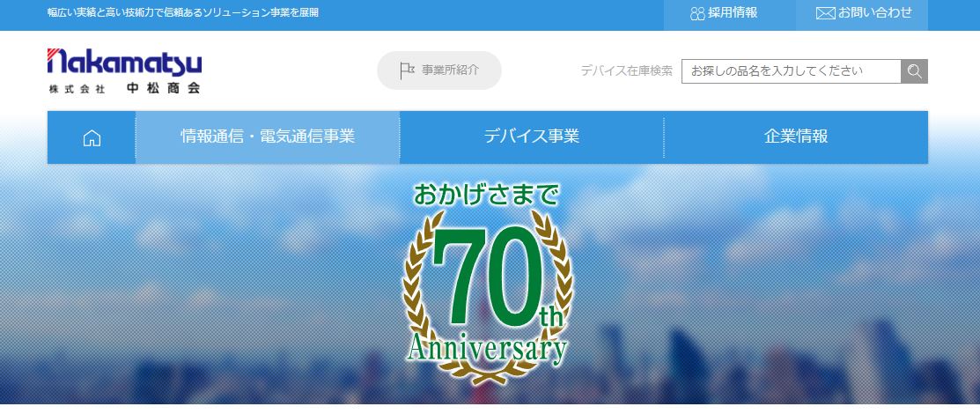
Task: Click the 株式会社 中松商会 company name text
Action: [x=124, y=88]
